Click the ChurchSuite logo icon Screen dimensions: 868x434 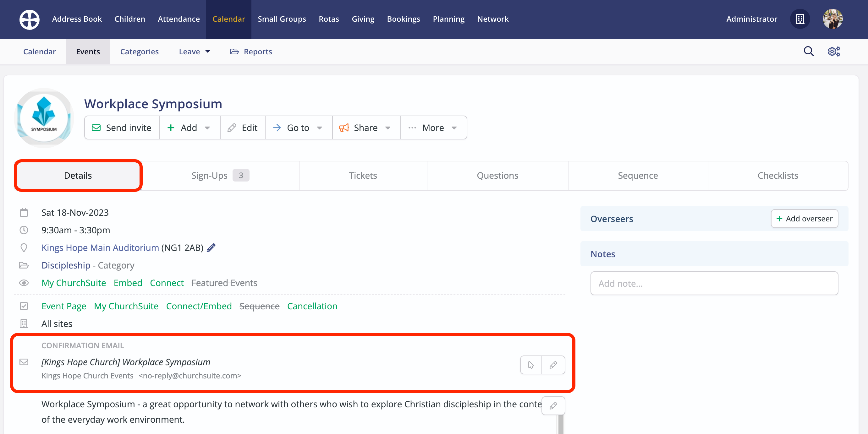pyautogui.click(x=29, y=19)
